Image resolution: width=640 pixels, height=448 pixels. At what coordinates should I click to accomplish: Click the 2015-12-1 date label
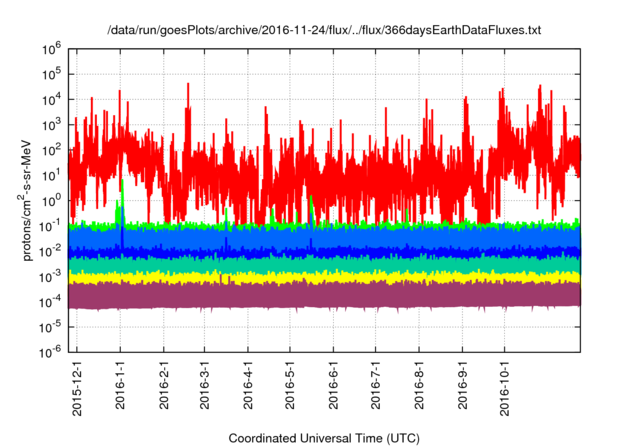[x=77, y=388]
